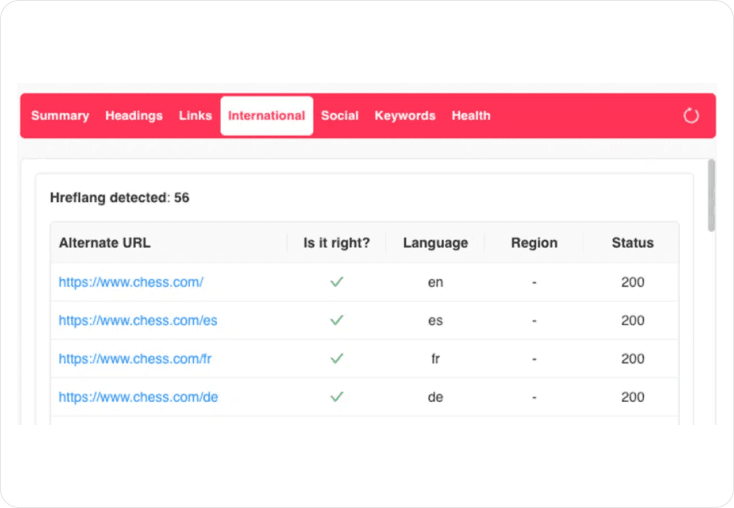This screenshot has height=508, width=734.
Task: Click the Region dash in the en row
Action: [x=534, y=282]
